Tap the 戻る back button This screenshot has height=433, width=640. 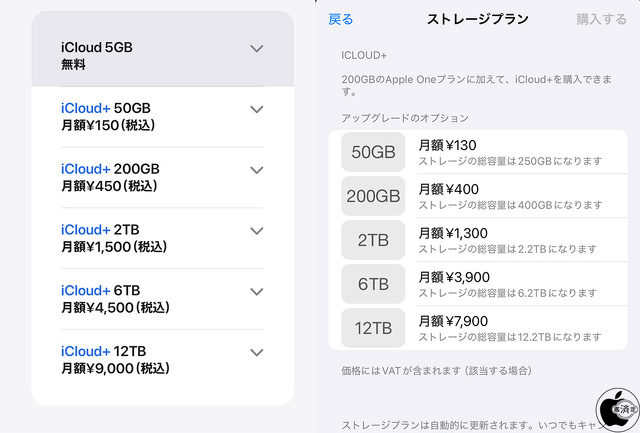coord(341,19)
